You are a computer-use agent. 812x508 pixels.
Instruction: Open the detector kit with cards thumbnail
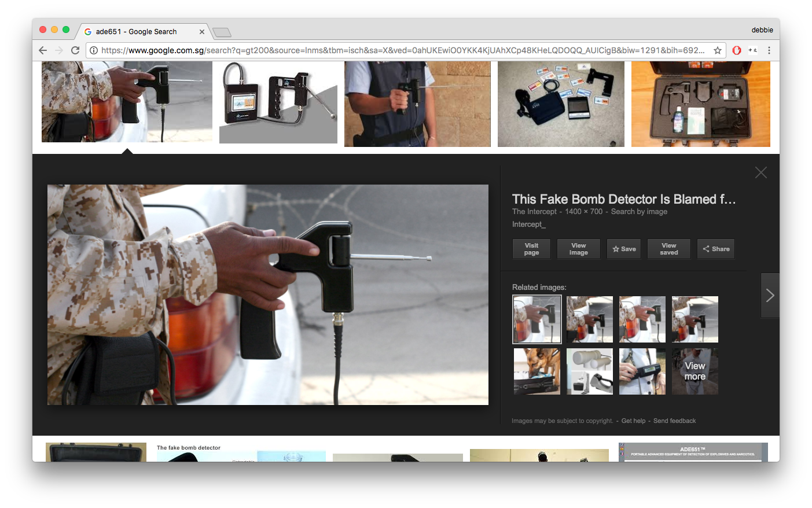(561, 104)
